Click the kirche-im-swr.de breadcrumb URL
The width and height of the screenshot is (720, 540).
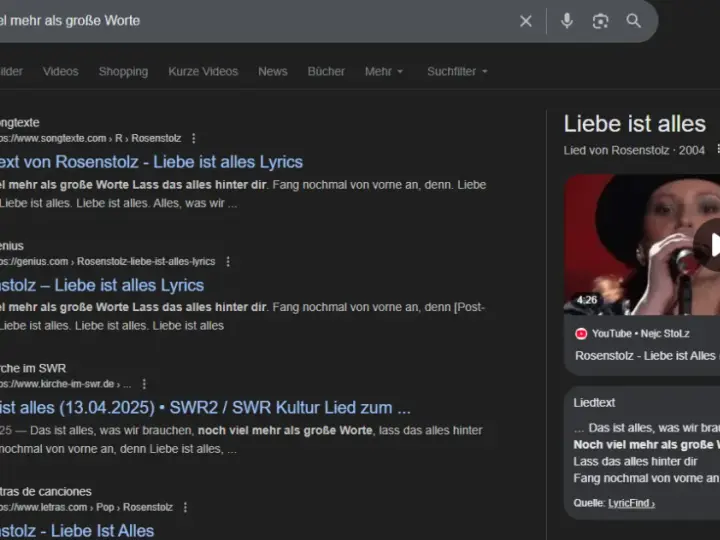click(x=66, y=384)
